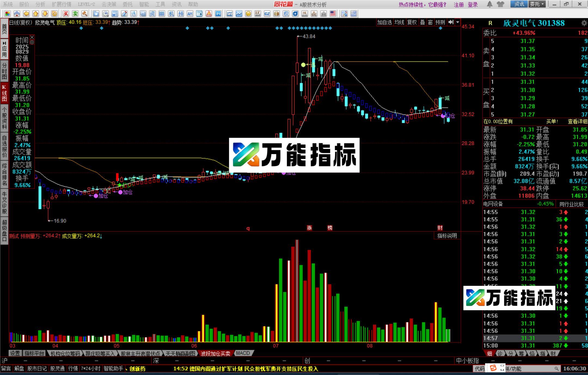
Task: Toggle 均线 moving average display
Action: [399, 22]
